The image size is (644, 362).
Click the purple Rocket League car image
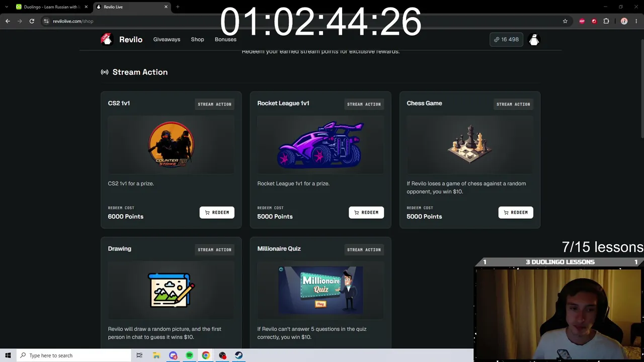click(320, 145)
